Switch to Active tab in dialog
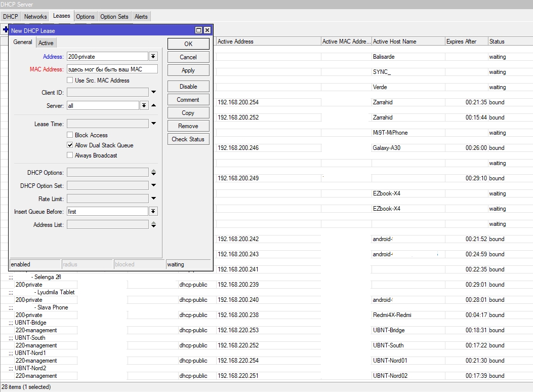533x392 pixels. tap(46, 43)
